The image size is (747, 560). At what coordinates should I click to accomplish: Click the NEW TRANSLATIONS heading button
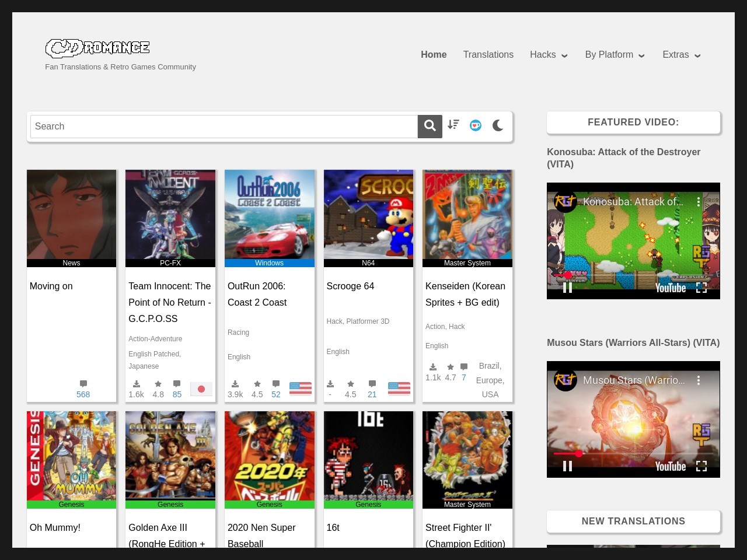pos(633,521)
